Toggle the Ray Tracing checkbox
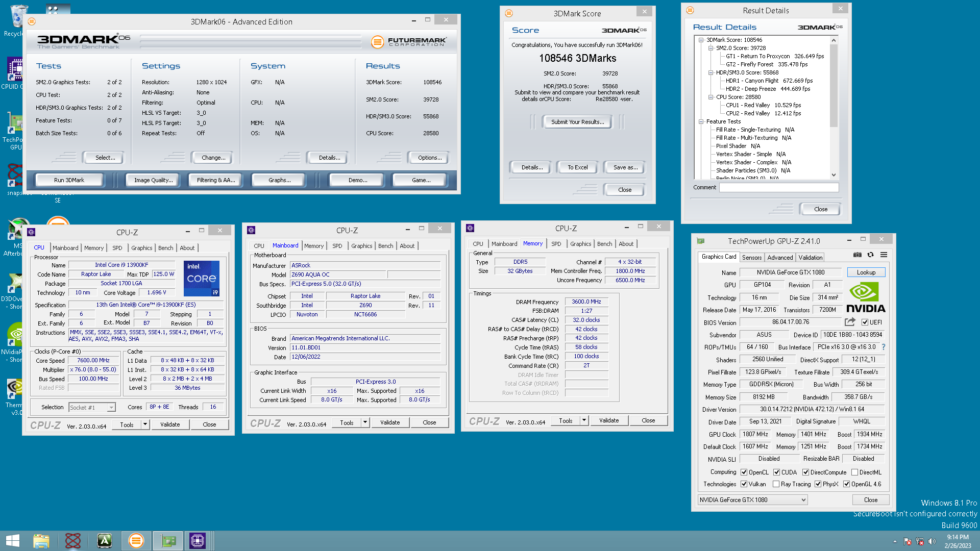 coord(776,484)
